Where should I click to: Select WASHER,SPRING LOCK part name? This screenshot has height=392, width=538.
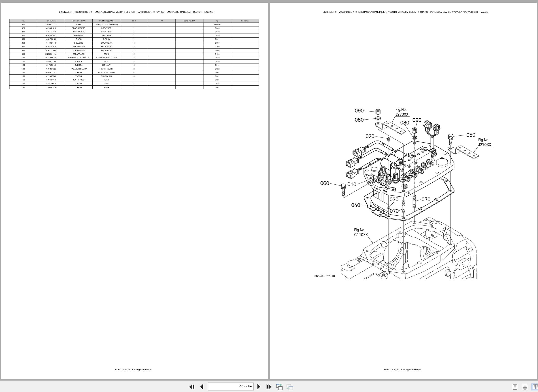click(106, 58)
